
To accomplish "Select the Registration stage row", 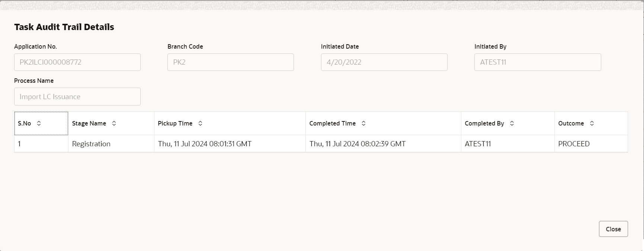I will coord(91,144).
